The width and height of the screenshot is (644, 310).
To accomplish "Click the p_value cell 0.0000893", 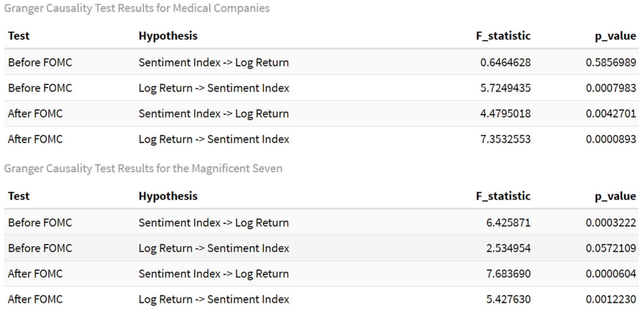I will (611, 139).
